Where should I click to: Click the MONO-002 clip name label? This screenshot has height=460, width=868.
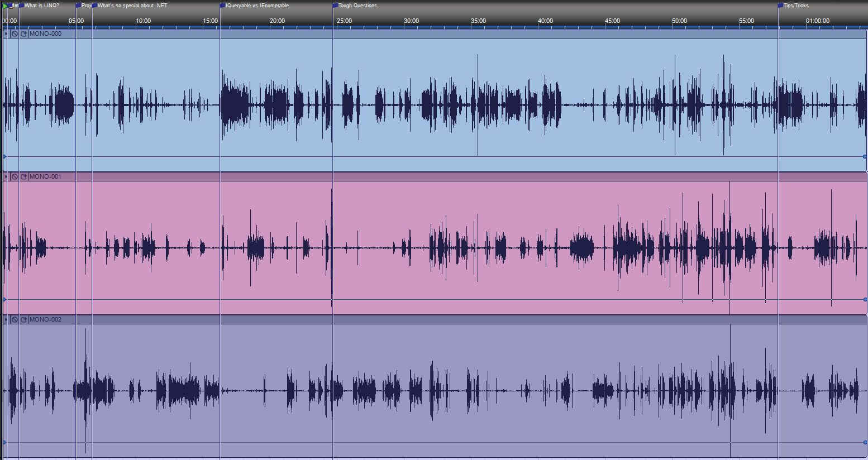[45, 319]
